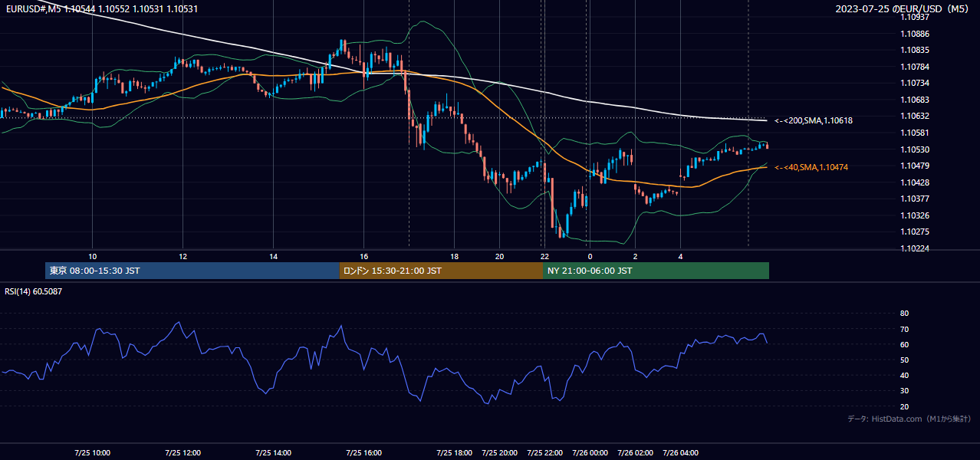
Task: Click price axis value 1.10428
Action: coord(914,182)
